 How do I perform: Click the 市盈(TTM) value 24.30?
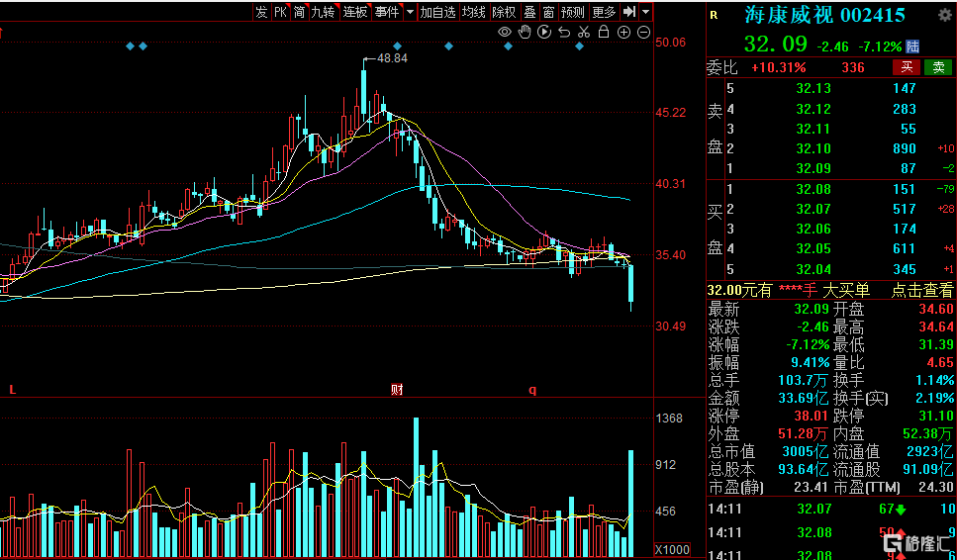935,488
